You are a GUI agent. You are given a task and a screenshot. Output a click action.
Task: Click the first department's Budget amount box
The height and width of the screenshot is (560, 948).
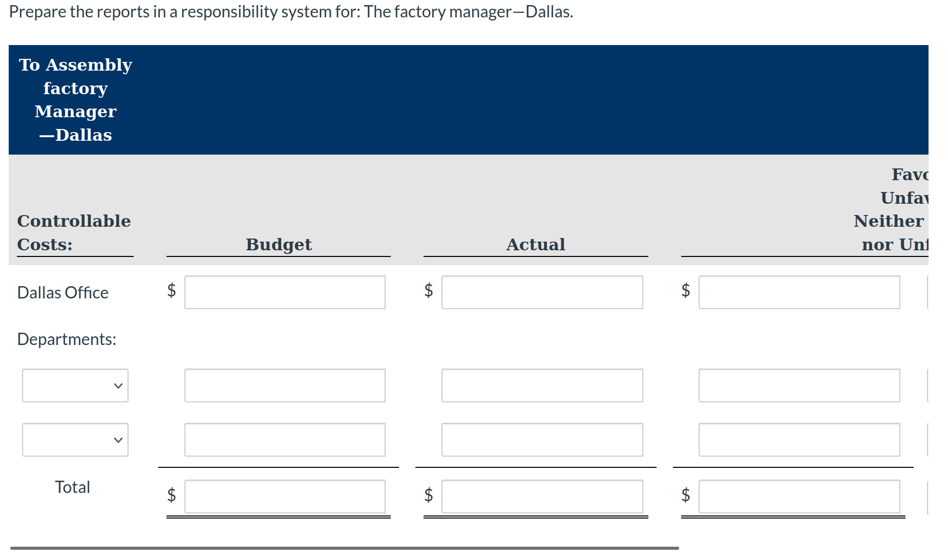coord(285,385)
